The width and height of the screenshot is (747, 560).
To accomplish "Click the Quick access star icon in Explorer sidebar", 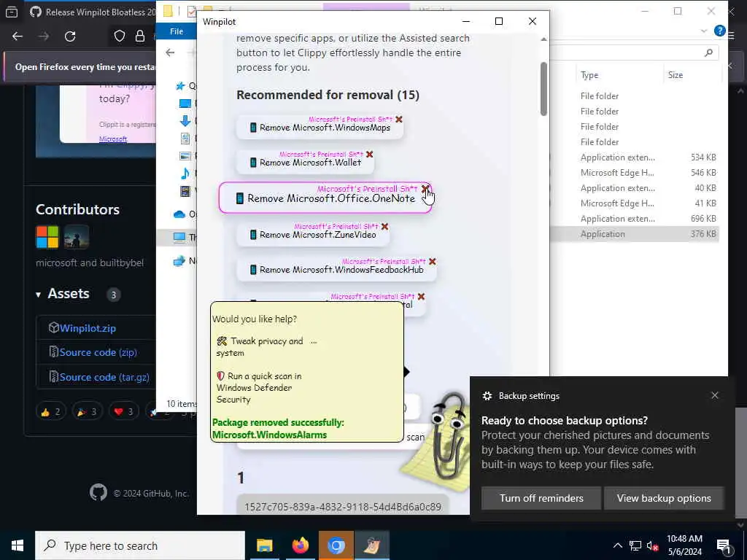I will point(180,86).
